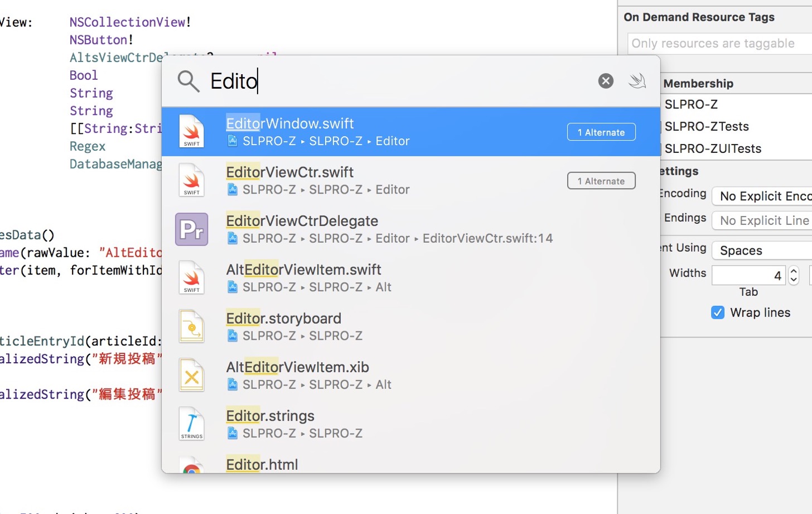Click the 1 Alternate button for EditorViewCtr.swift
The width and height of the screenshot is (812, 514).
point(601,181)
